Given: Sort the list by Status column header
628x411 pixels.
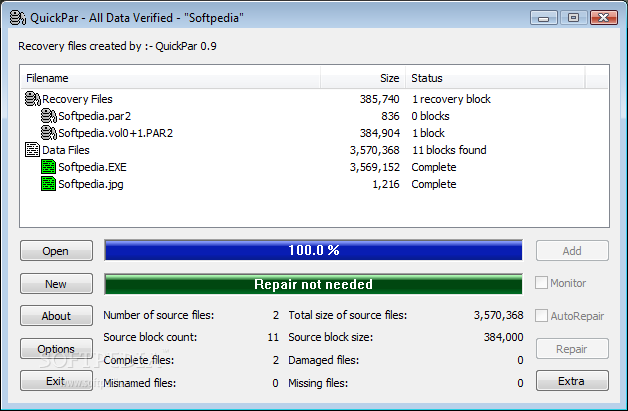Looking at the screenshot, I should (x=495, y=78).
